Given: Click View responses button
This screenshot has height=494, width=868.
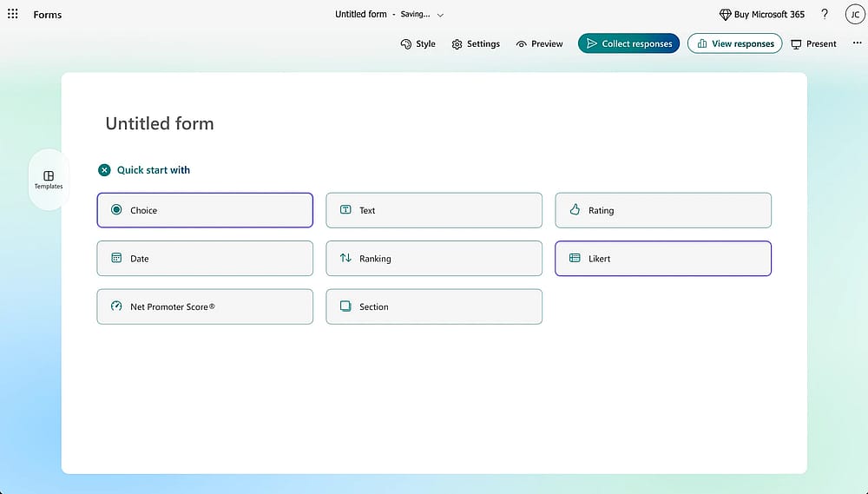Looking at the screenshot, I should point(734,43).
